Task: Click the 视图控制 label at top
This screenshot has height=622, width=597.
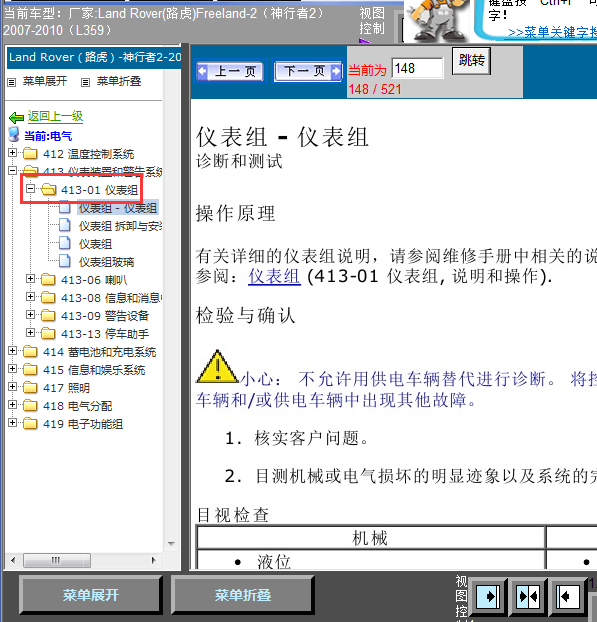Action: [x=372, y=21]
